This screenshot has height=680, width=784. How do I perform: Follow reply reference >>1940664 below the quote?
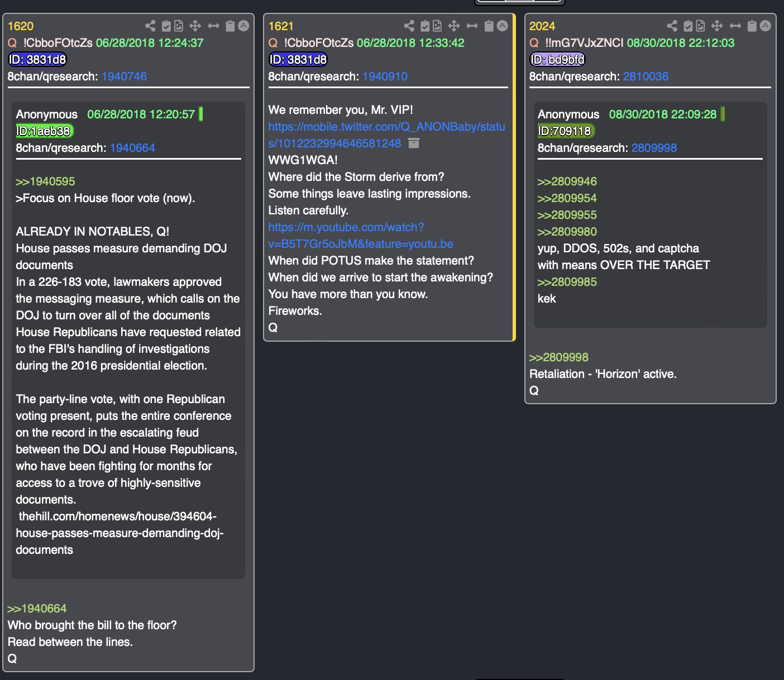coord(37,609)
